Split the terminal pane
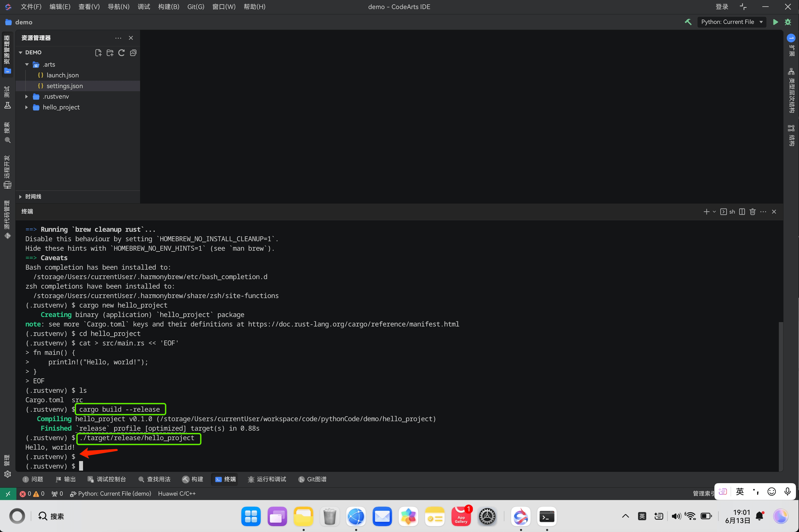The image size is (799, 532). pyautogui.click(x=742, y=212)
